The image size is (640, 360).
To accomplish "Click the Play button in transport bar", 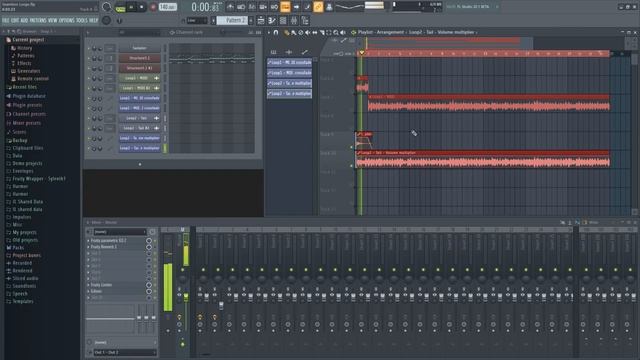I will [131, 7].
